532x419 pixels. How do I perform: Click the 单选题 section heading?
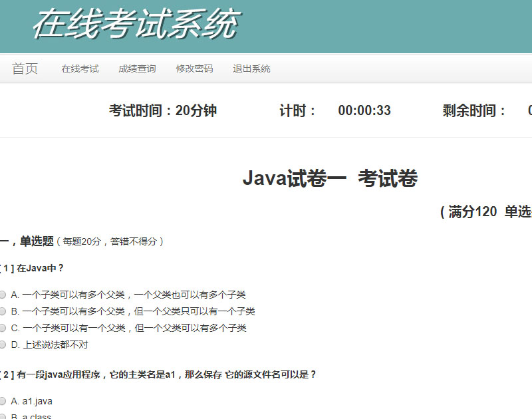pyautogui.click(x=37, y=241)
